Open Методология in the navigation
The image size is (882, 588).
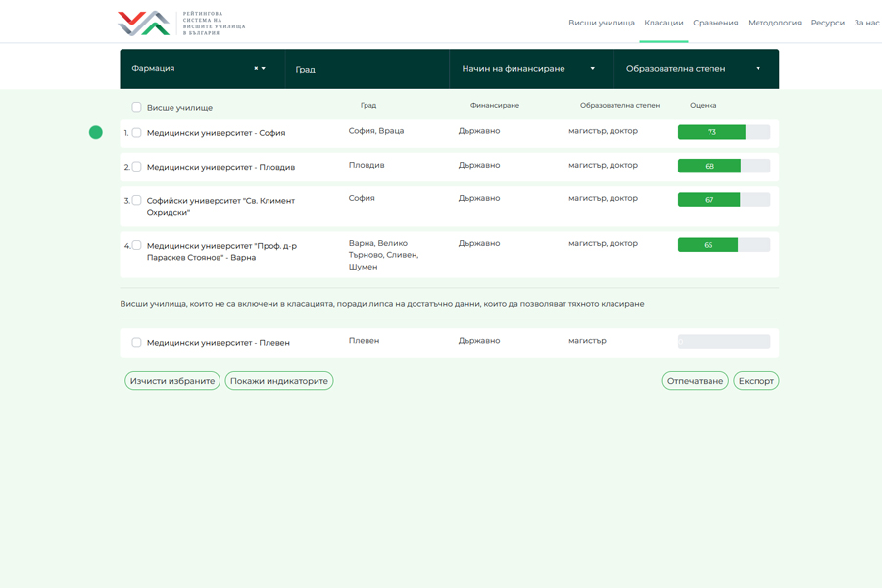774,23
